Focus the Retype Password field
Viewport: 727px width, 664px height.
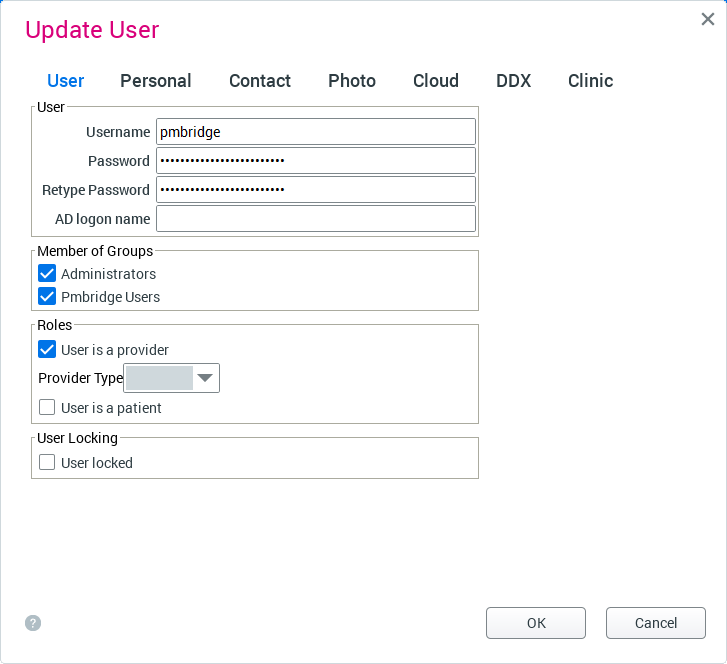315,190
